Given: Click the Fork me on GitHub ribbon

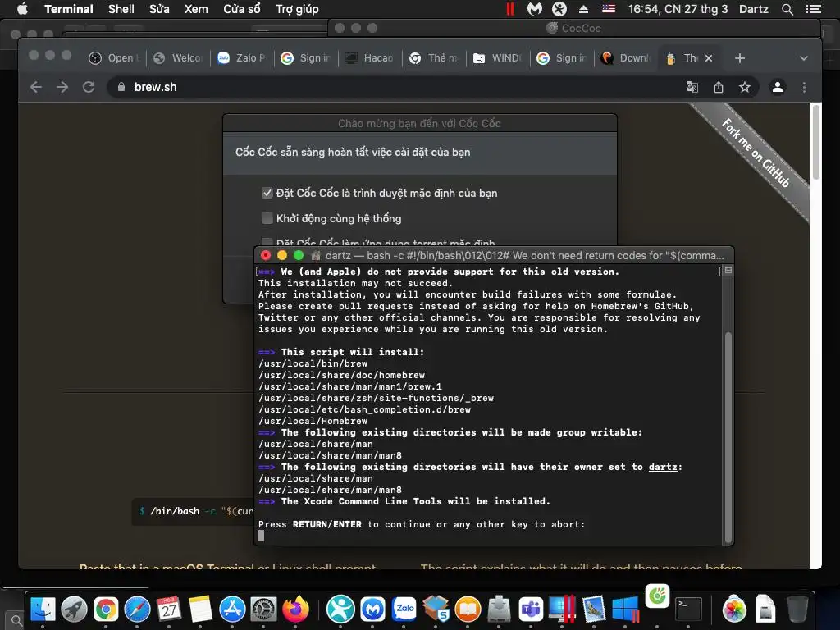Looking at the screenshot, I should pyautogui.click(x=755, y=153).
